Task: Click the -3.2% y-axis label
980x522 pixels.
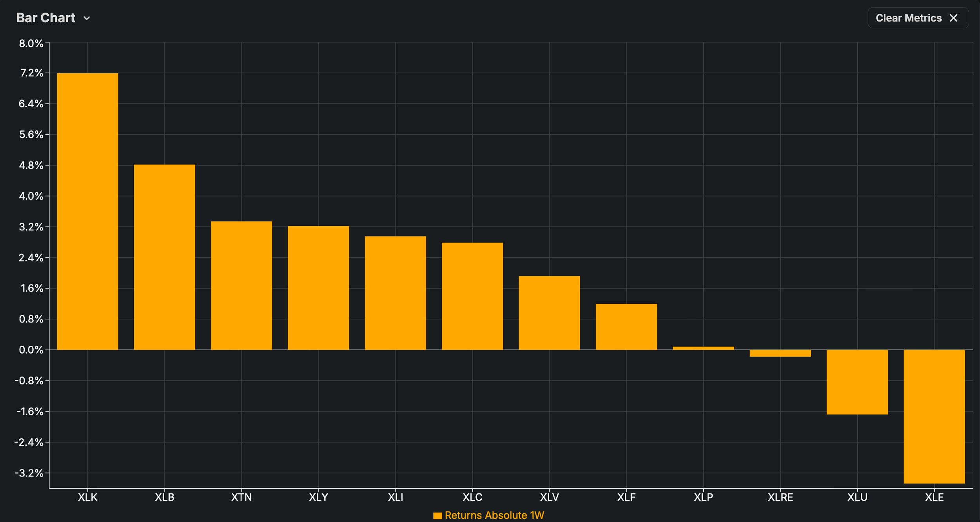Action: 29,473
